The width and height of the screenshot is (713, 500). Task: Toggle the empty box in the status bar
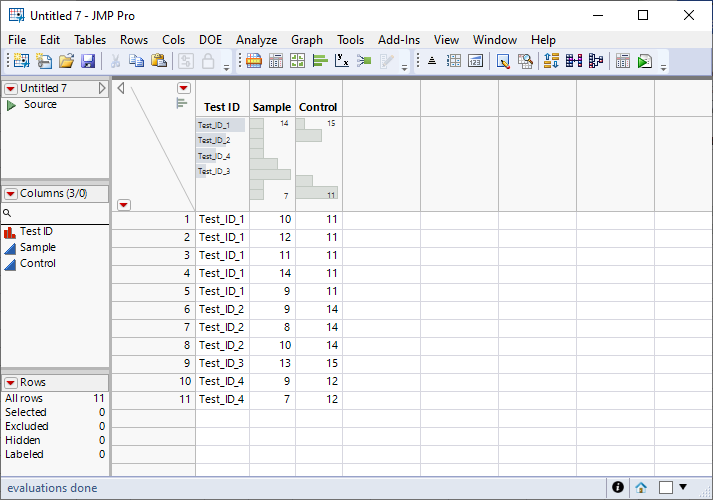[x=666, y=487]
